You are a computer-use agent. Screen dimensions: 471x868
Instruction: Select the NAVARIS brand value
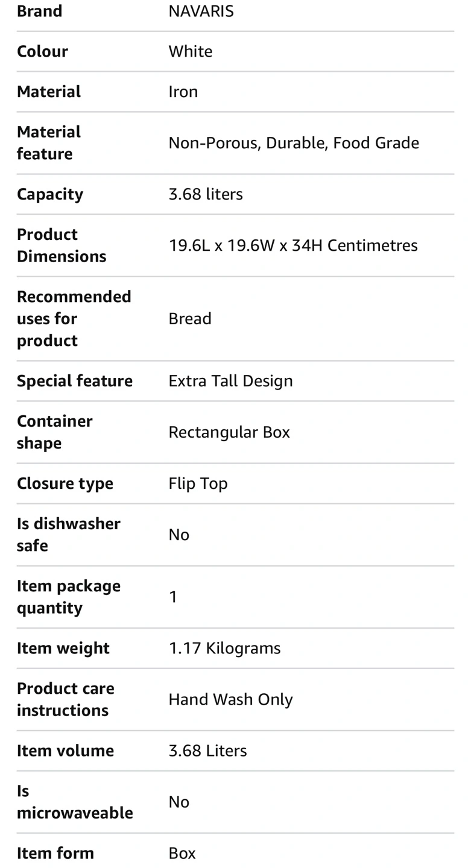[201, 11]
